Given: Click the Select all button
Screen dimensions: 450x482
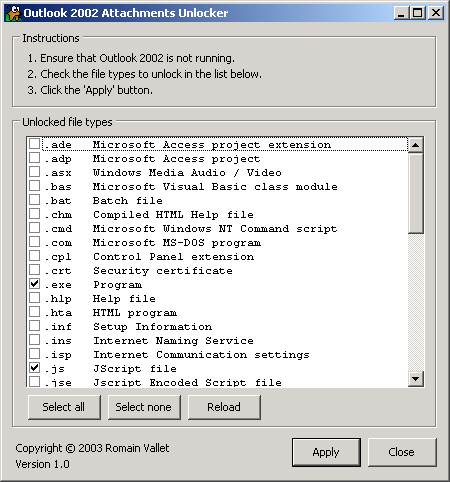Looking at the screenshot, I should (x=64, y=407).
